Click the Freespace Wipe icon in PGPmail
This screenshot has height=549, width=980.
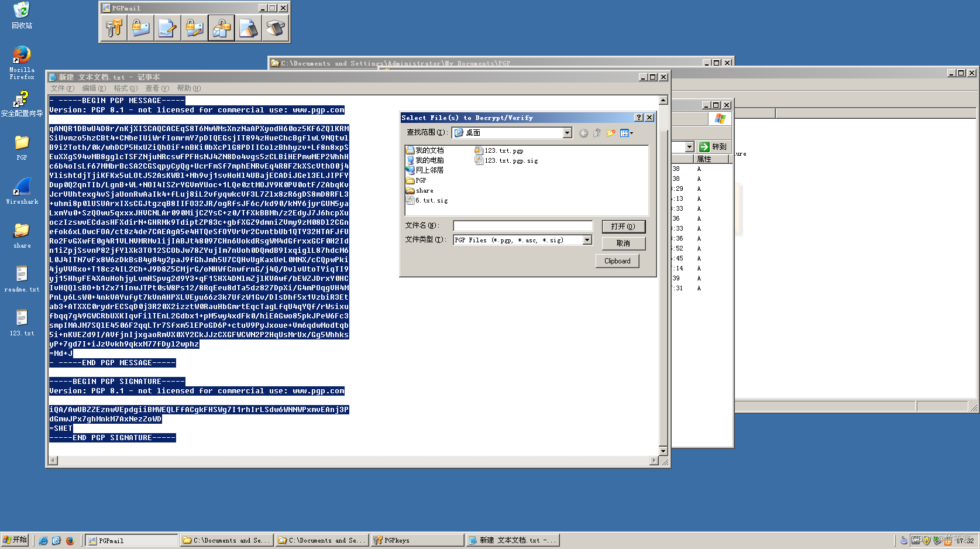tap(276, 28)
